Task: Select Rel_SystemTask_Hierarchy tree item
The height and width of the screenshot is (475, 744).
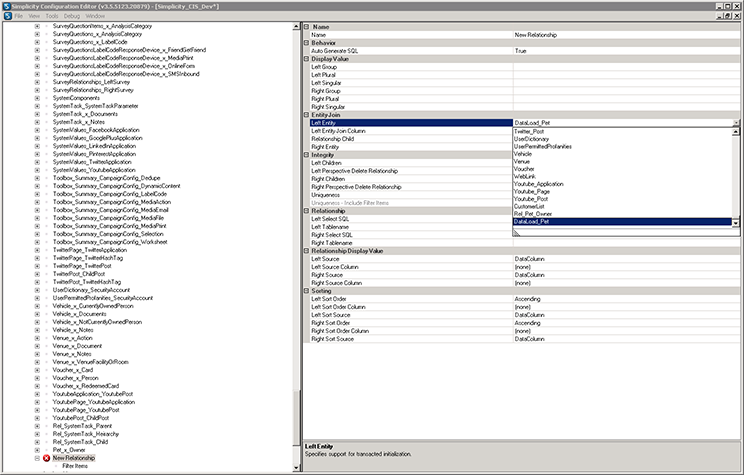Action: pyautogui.click(x=85, y=434)
